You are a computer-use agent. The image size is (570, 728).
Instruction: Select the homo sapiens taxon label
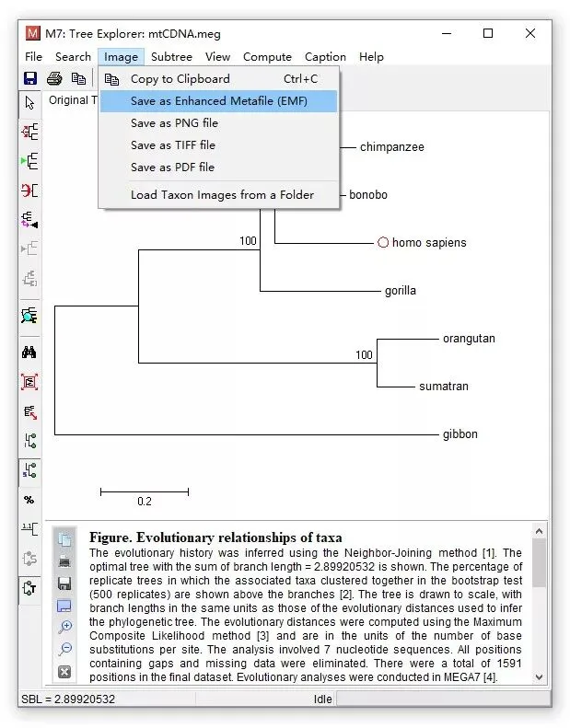pos(429,242)
